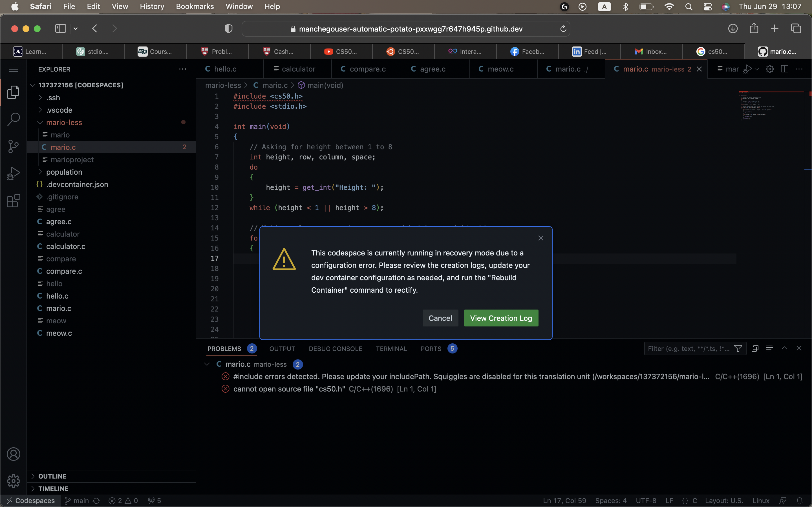Open the Extensions view icon
Viewport: 812px width, 507px height.
tap(14, 201)
